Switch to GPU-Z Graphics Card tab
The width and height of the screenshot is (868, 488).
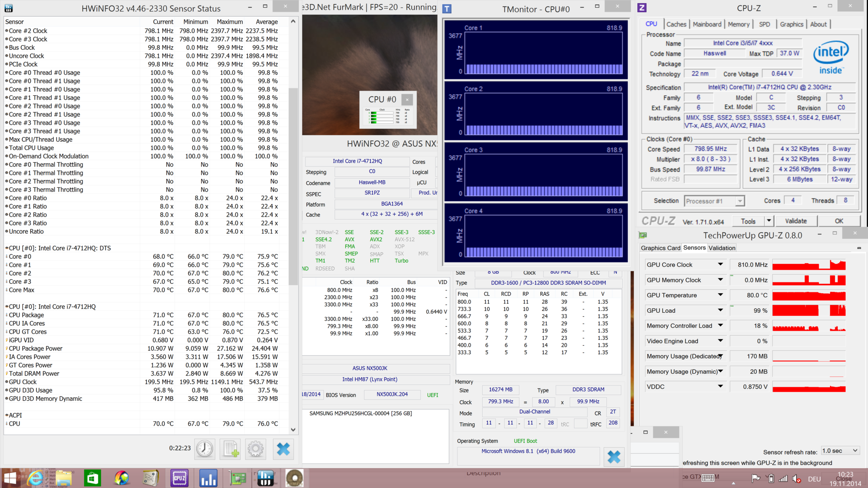(660, 248)
